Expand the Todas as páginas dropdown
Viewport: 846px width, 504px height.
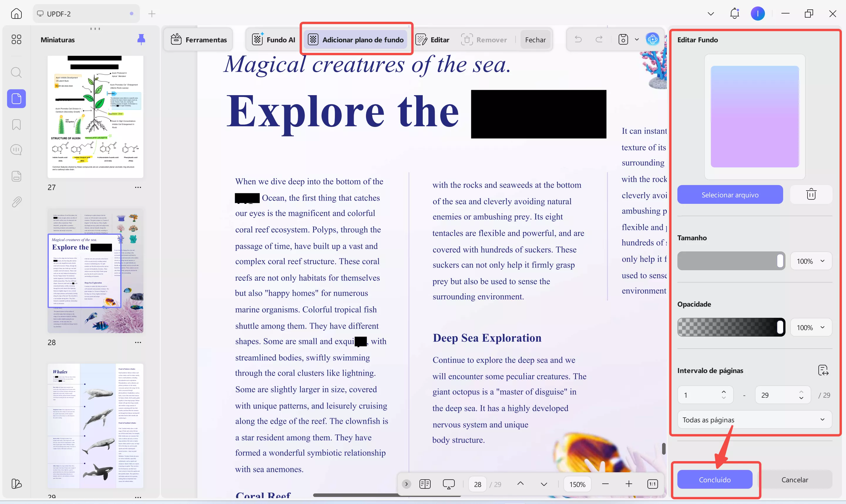[754, 420]
